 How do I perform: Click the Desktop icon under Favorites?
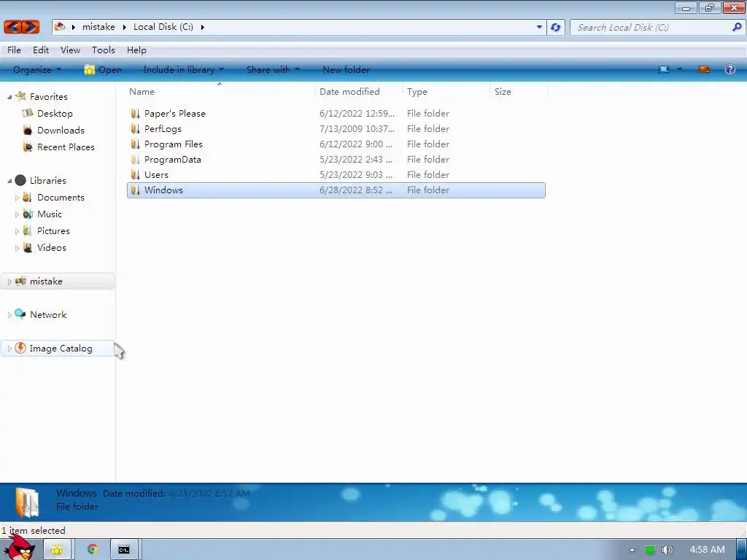[28, 113]
